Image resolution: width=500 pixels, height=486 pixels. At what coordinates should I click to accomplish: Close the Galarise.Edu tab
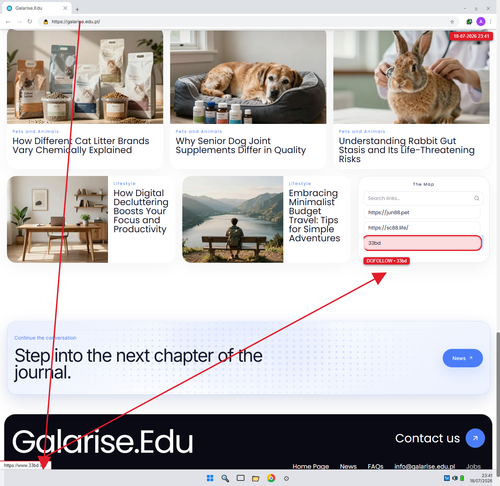[x=65, y=8]
